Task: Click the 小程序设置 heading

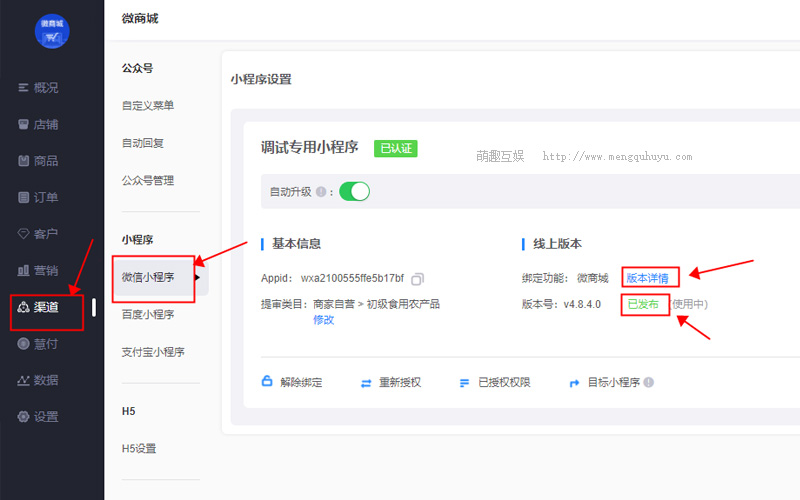Action: pos(261,80)
